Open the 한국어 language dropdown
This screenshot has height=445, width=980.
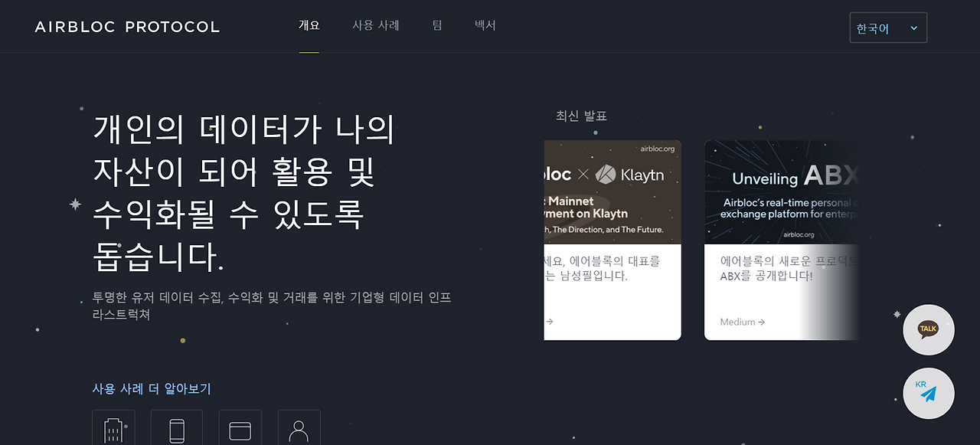point(888,28)
